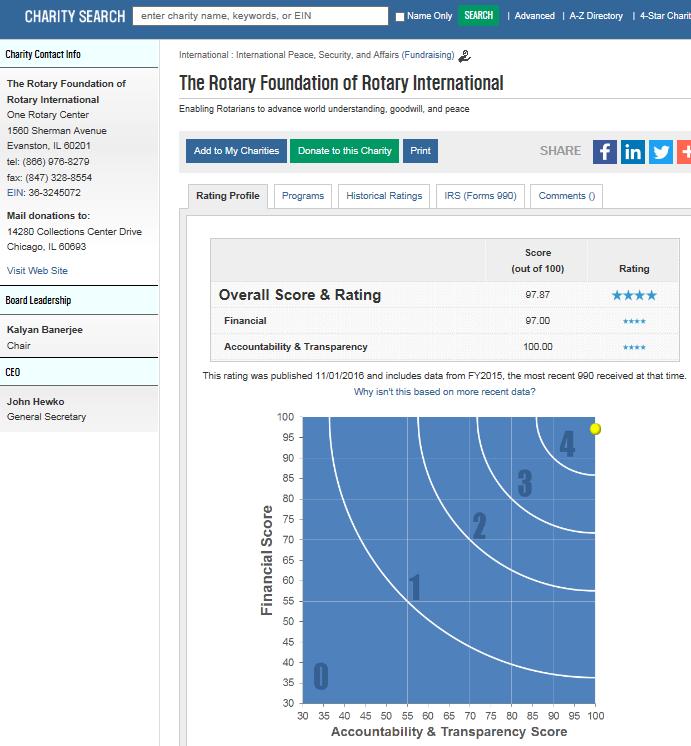Click Add to My Charities button
The width and height of the screenshot is (691, 746).
tap(236, 151)
